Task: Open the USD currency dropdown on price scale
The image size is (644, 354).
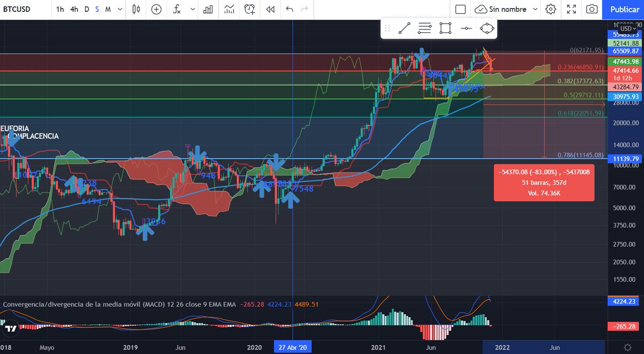Action: (x=628, y=28)
